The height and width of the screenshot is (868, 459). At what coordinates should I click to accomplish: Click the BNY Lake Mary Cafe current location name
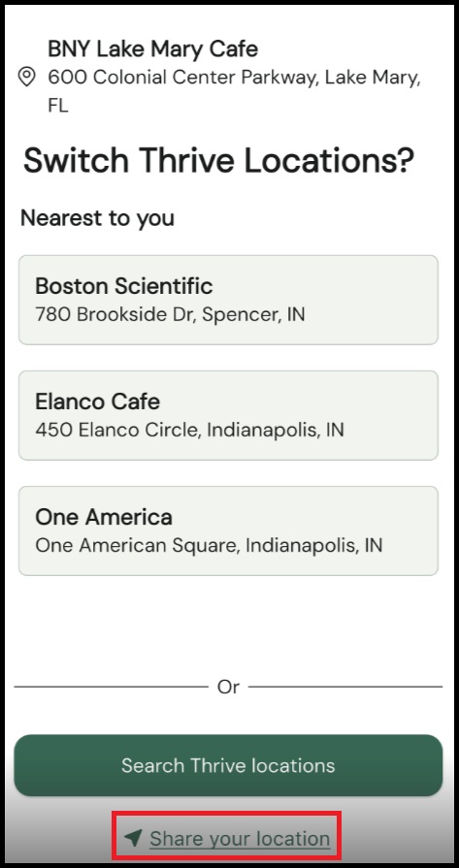tap(152, 49)
